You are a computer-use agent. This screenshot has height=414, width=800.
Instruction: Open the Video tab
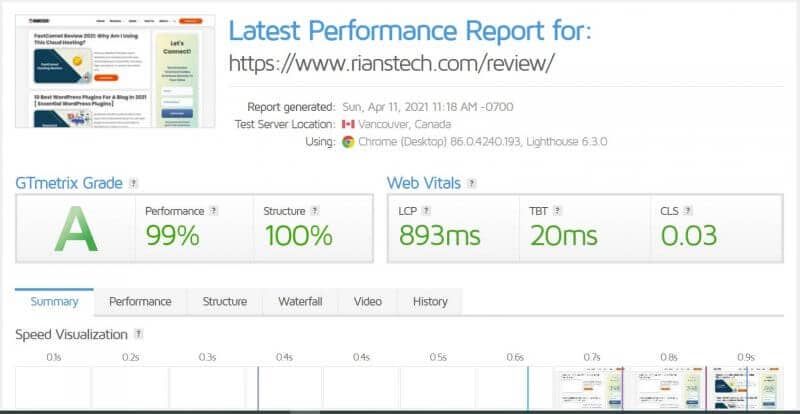[368, 302]
